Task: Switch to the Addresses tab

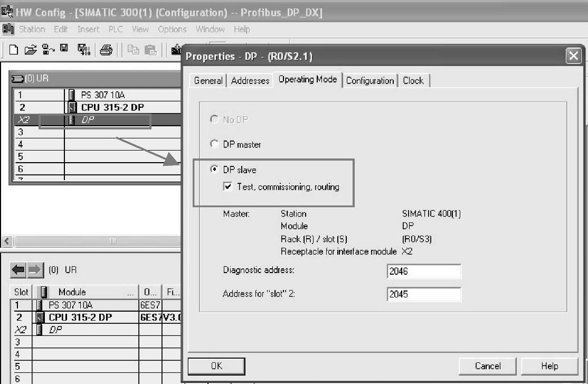Action: (x=250, y=80)
